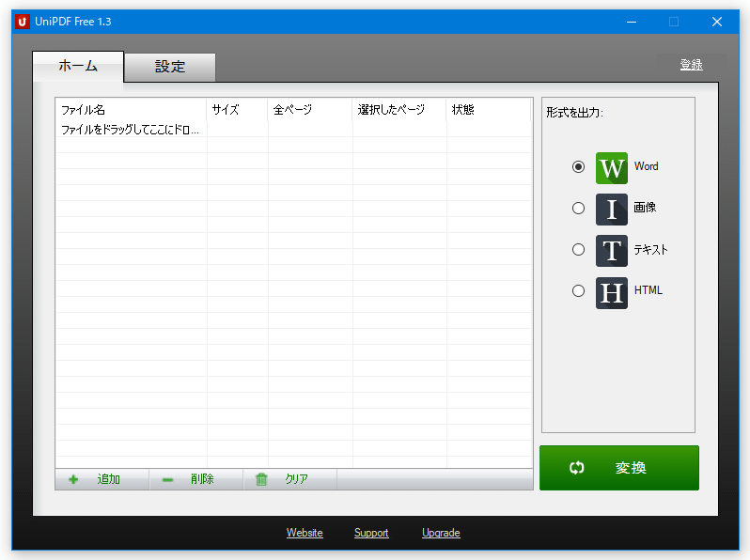Viewport: 750px width, 560px height.
Task: Switch to the ホーム tab
Action: [78, 66]
